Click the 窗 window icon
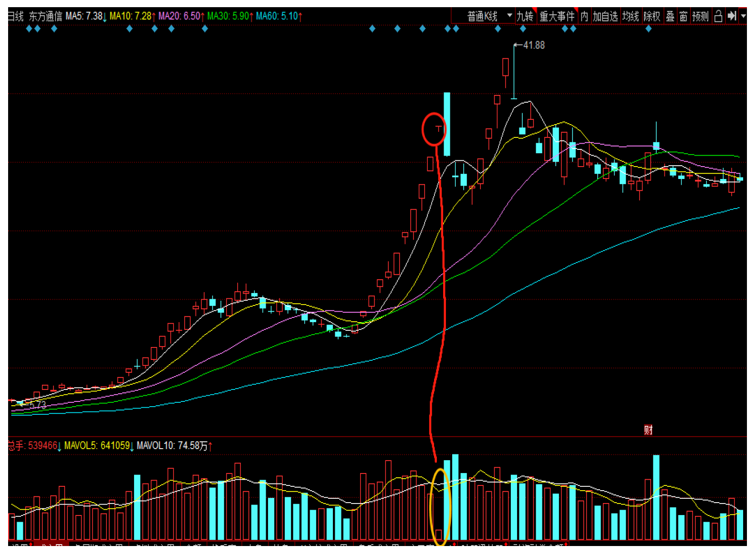The width and height of the screenshot is (756, 557). [684, 16]
